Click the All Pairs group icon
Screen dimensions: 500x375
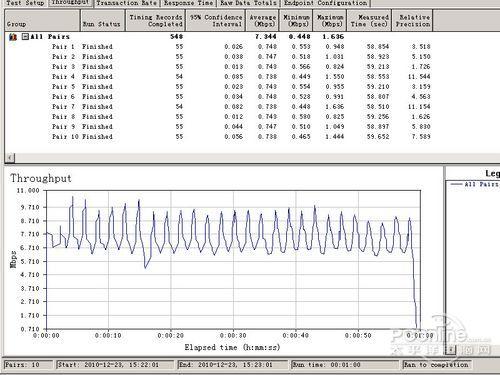click(x=13, y=37)
